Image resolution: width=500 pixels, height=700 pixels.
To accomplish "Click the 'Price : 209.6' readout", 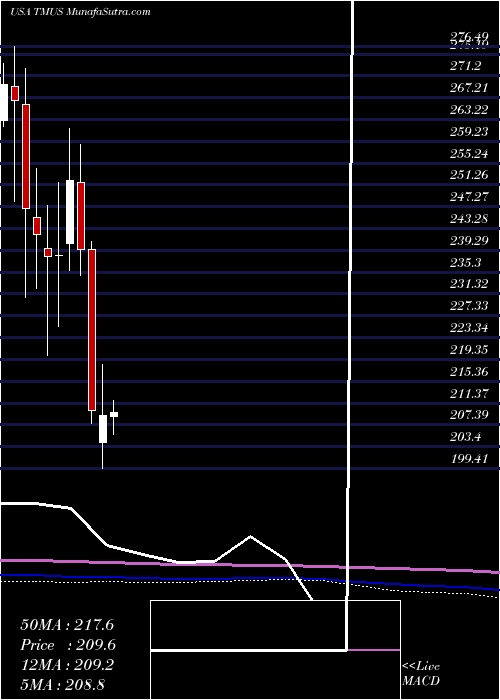I will 68,645.
